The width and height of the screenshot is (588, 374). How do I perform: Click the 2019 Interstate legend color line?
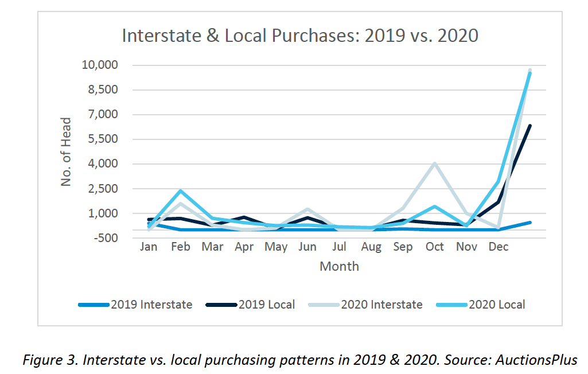click(x=94, y=305)
